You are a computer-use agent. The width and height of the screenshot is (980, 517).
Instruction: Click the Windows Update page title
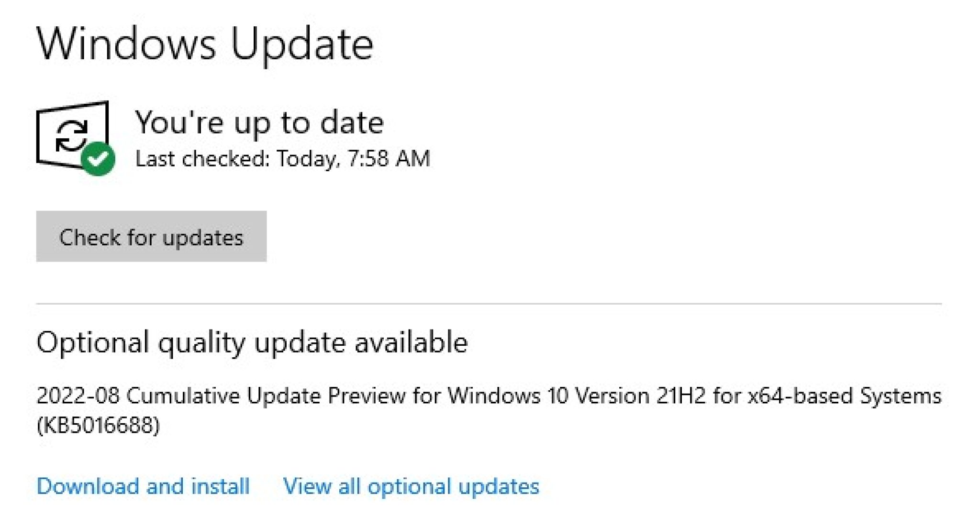coord(204,44)
